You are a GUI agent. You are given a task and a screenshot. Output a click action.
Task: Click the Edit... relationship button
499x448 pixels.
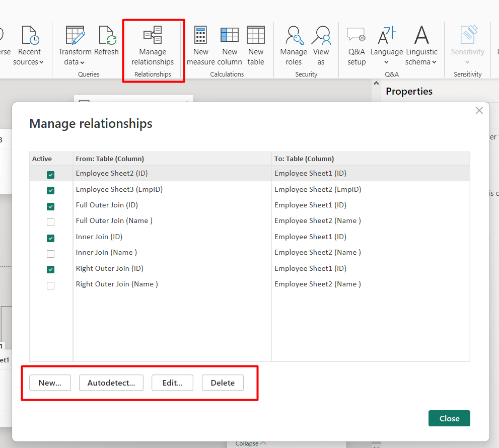[x=173, y=383]
